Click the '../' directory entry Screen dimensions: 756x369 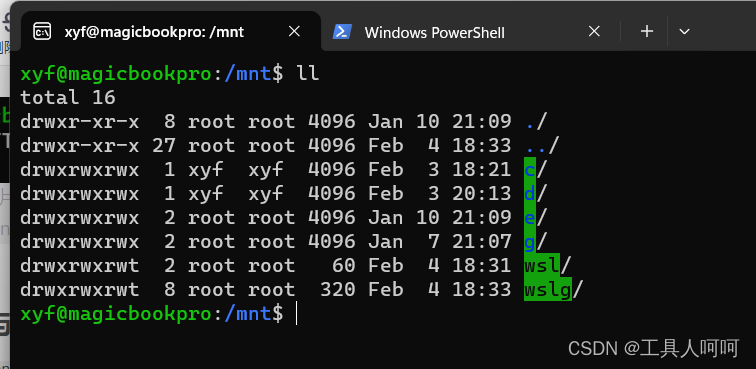tap(541, 146)
